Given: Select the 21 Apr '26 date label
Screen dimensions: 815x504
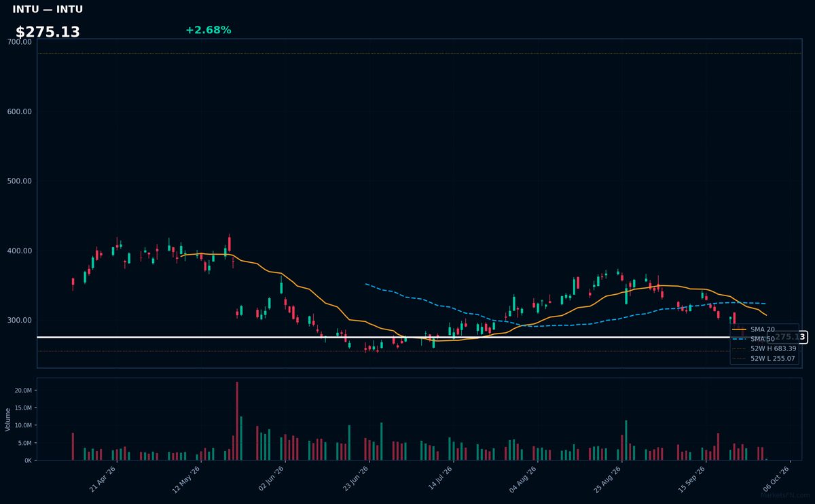Looking at the screenshot, I should (103, 479).
